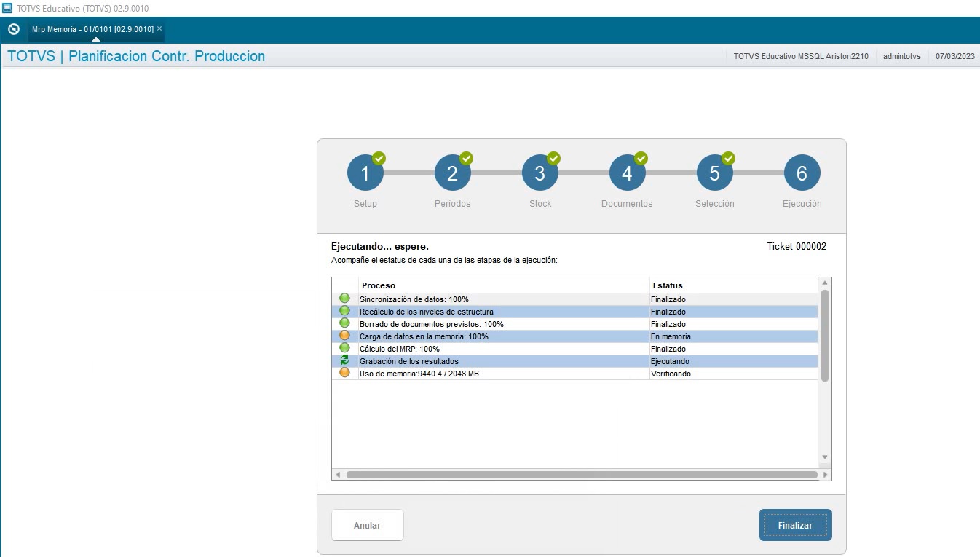Click the 'Ejecutando... espere.' heading
The height and width of the screenshot is (557, 980).
[x=380, y=247]
